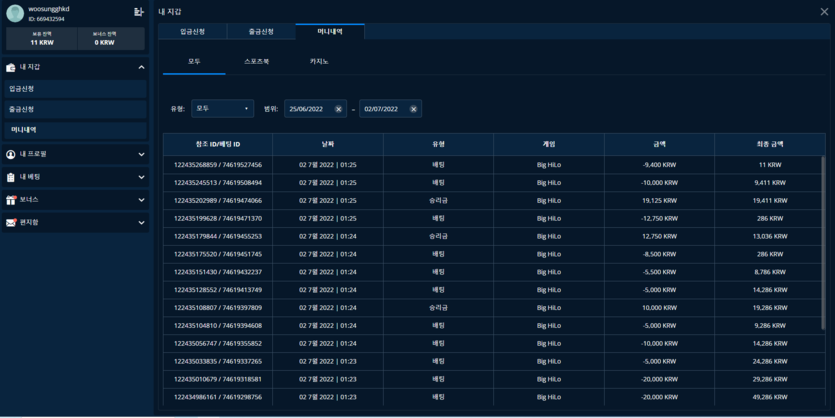Screen dimensions: 835x418
Task: Click reference ID 122435056747 / 74619355852
Action: point(218,343)
